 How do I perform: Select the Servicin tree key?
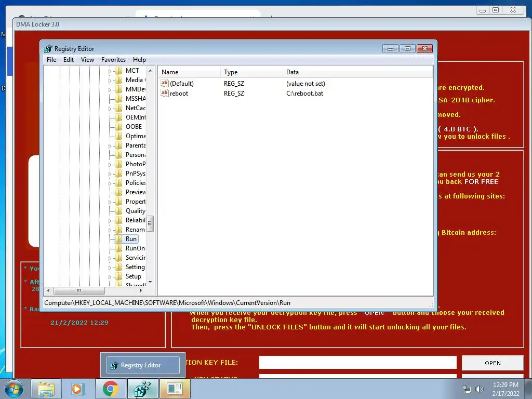pyautogui.click(x=135, y=258)
